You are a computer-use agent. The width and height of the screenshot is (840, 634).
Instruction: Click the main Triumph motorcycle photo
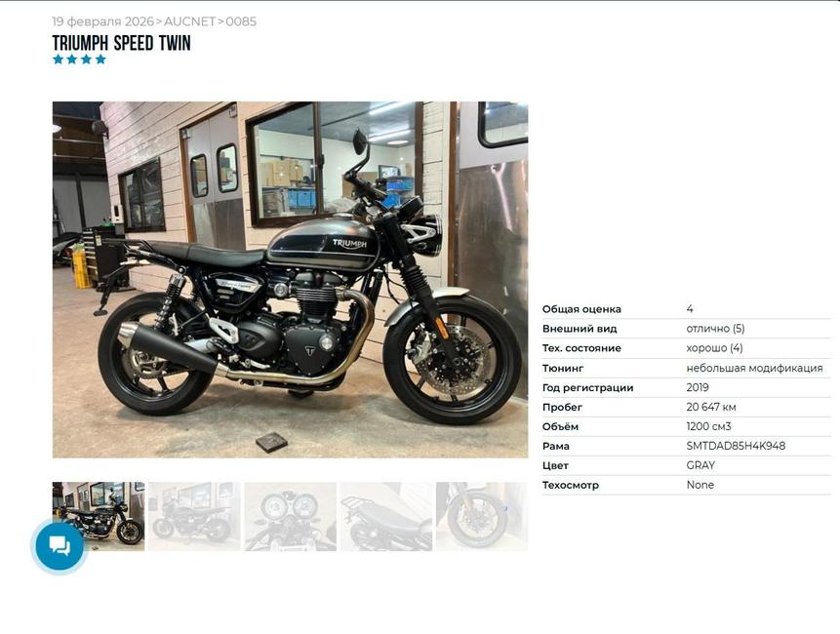coord(291,280)
